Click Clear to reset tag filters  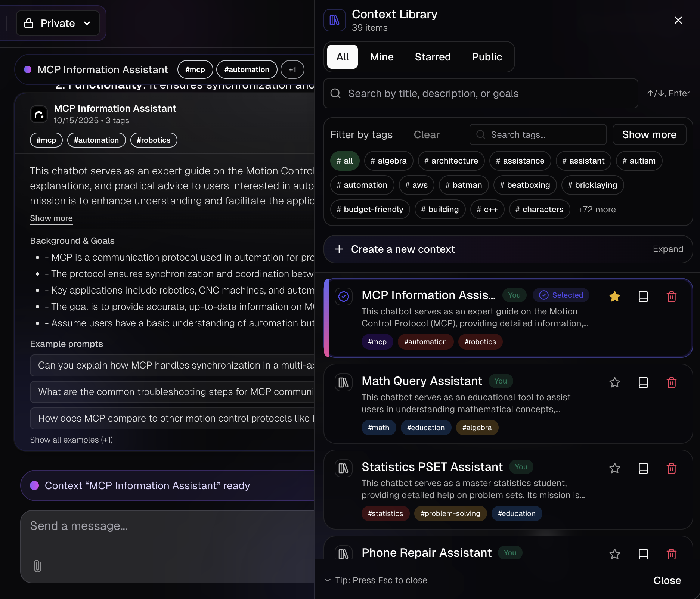pyautogui.click(x=427, y=134)
